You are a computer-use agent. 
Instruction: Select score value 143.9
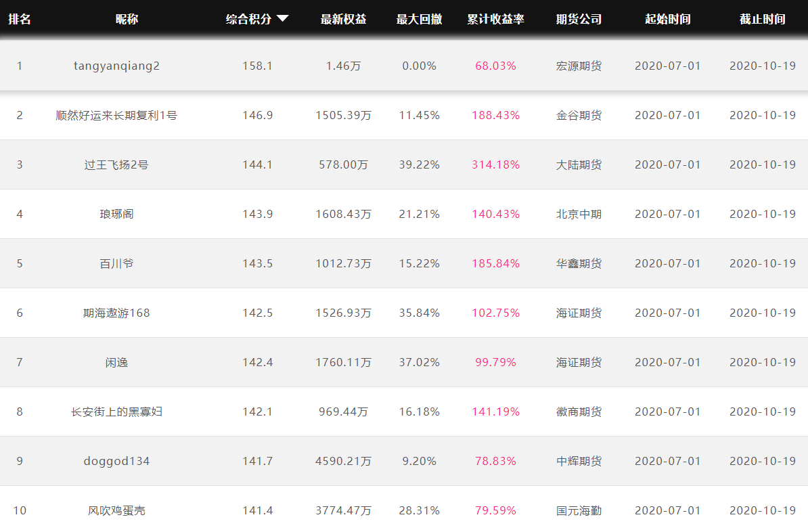pyautogui.click(x=258, y=214)
